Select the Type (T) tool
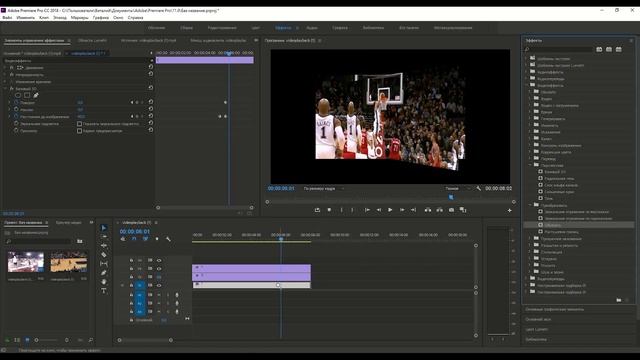Screen dimensions: 640x360 104,291
